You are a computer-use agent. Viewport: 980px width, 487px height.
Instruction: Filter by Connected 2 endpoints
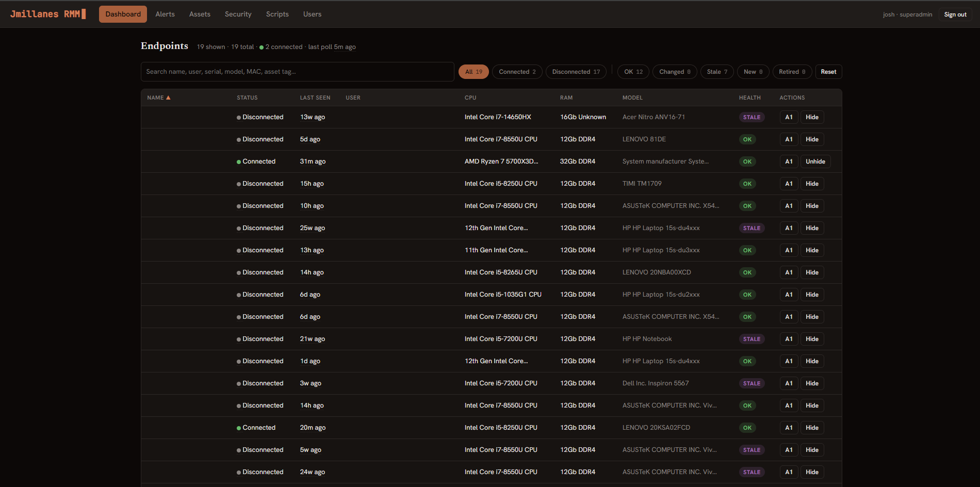(517, 72)
